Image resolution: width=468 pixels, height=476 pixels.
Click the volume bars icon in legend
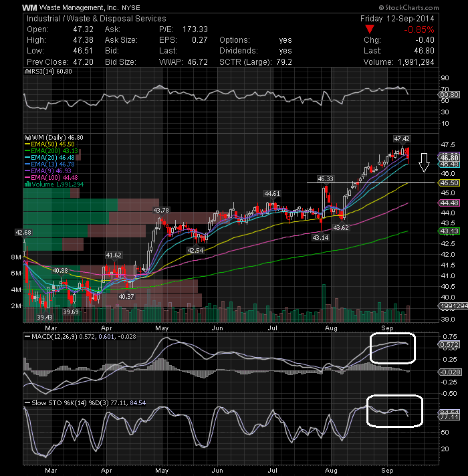click(27, 185)
